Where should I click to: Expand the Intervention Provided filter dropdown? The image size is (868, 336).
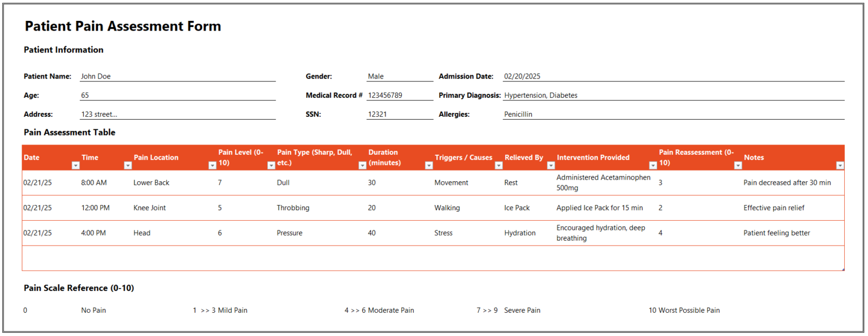tap(652, 165)
